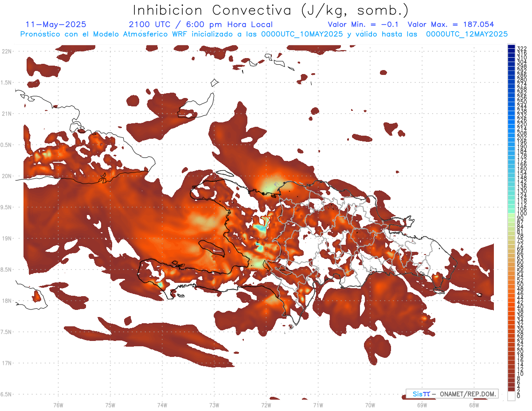Image resolution: width=532 pixels, height=411 pixels.
Task: Click the cut-off '1.5N' latitude label
Action: [6, 82]
